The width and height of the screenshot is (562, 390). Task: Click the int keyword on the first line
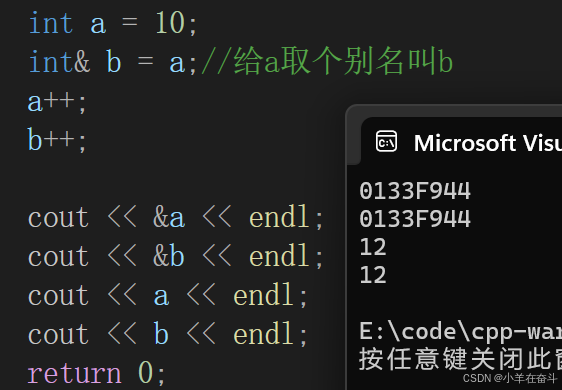[x=51, y=23]
